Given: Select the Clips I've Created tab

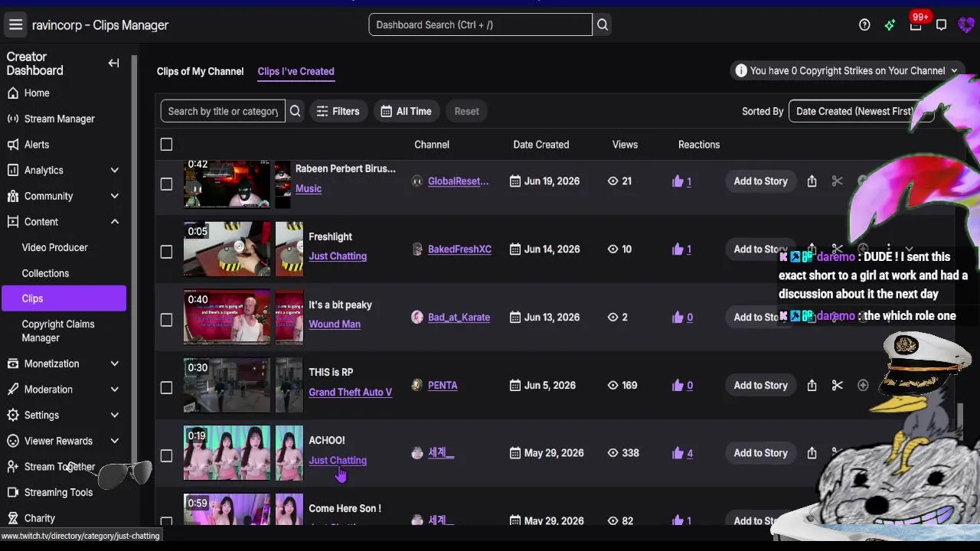Looking at the screenshot, I should (296, 71).
